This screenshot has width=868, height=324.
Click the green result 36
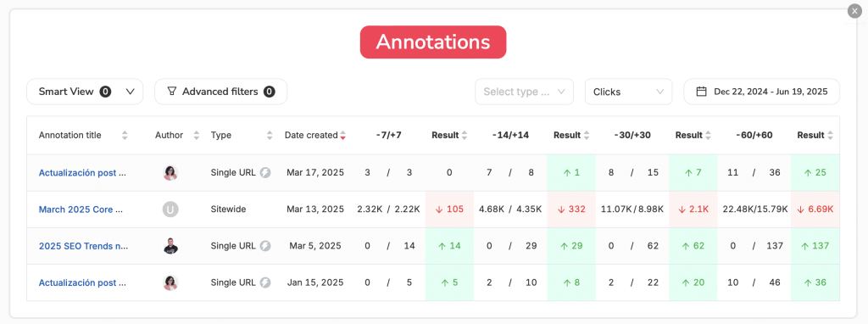815,282
